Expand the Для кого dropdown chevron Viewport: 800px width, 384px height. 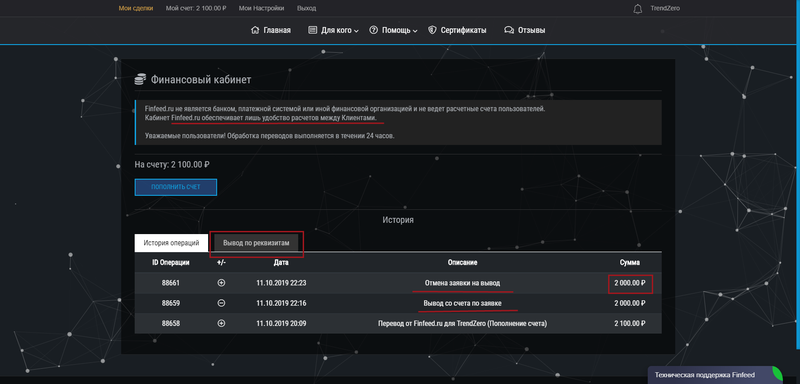pyautogui.click(x=356, y=31)
